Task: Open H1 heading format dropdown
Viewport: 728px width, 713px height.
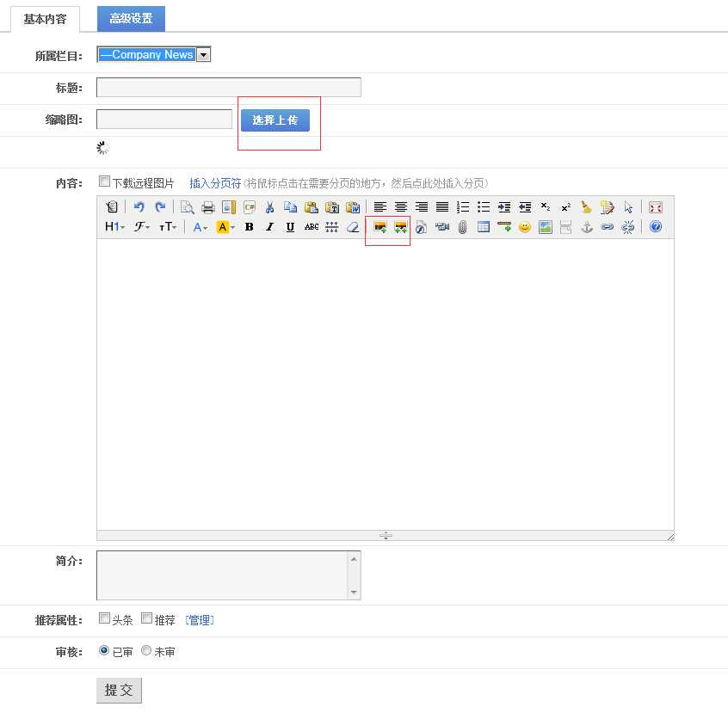Action: pyautogui.click(x=114, y=227)
